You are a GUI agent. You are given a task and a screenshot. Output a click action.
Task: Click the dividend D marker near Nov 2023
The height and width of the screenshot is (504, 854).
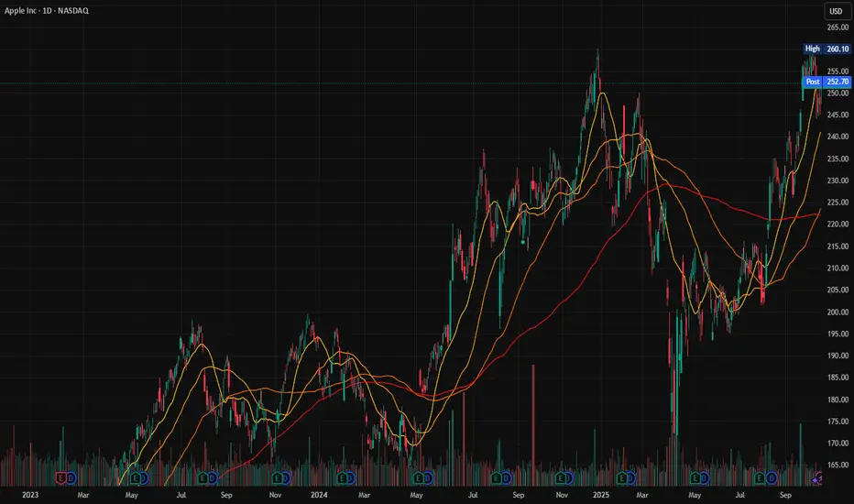coord(286,478)
